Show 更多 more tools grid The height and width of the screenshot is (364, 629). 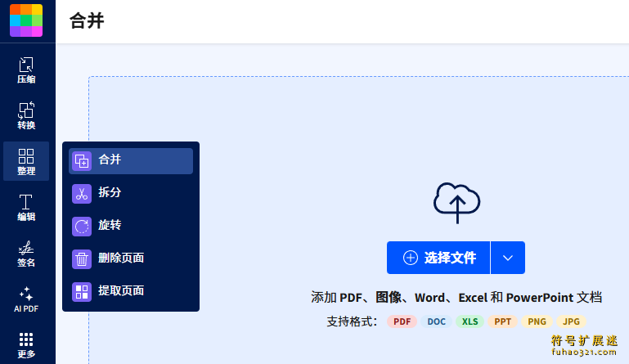coord(26,345)
